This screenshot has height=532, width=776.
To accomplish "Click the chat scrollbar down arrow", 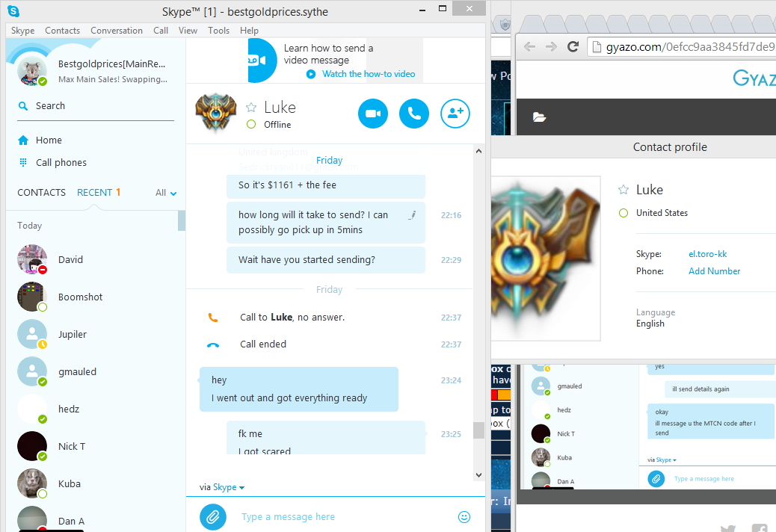I will coord(478,475).
